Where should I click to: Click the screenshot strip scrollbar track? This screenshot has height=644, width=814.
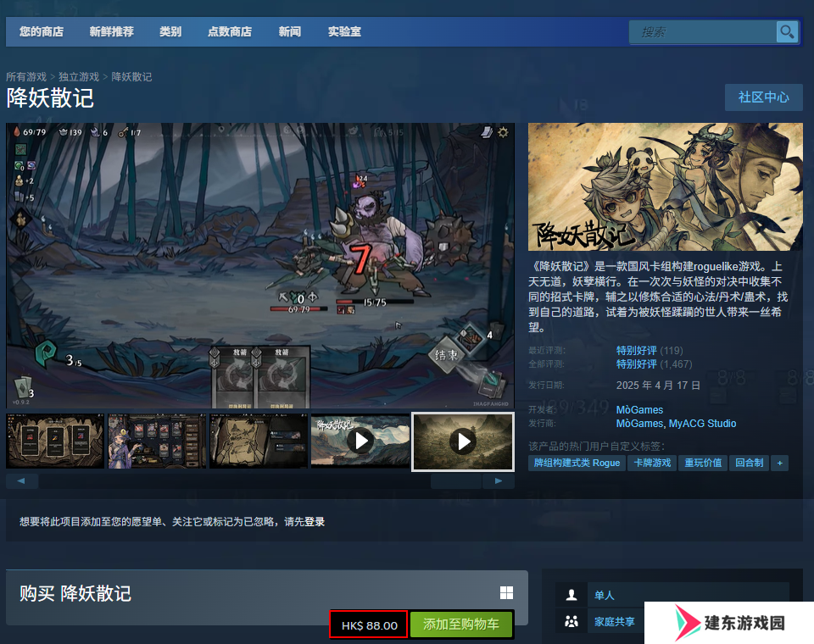tap(260, 481)
